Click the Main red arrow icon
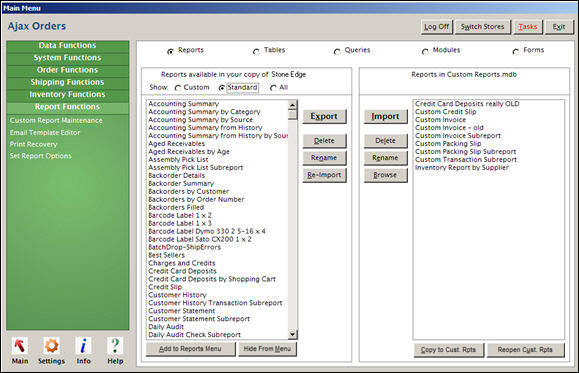 tap(20, 346)
